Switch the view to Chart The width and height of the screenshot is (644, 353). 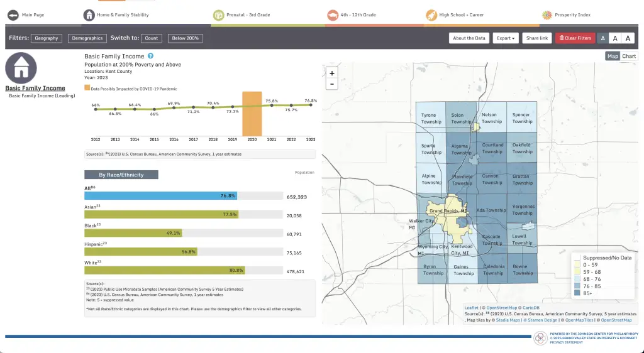click(629, 57)
